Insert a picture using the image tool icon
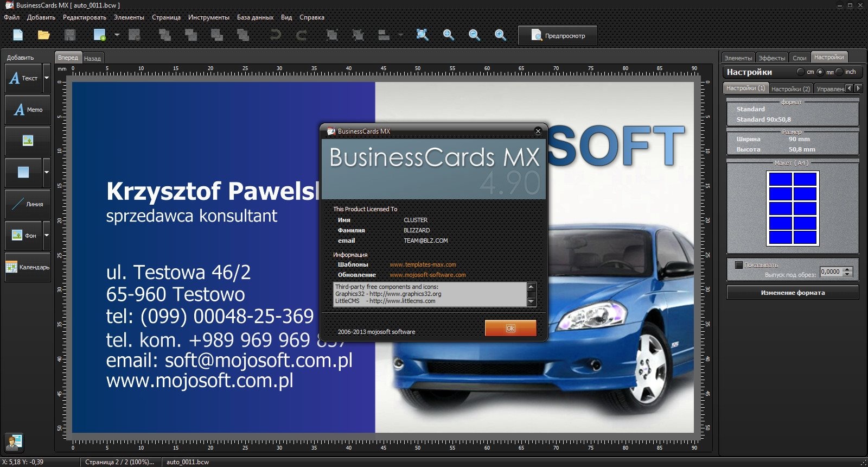868x467 pixels. point(28,141)
